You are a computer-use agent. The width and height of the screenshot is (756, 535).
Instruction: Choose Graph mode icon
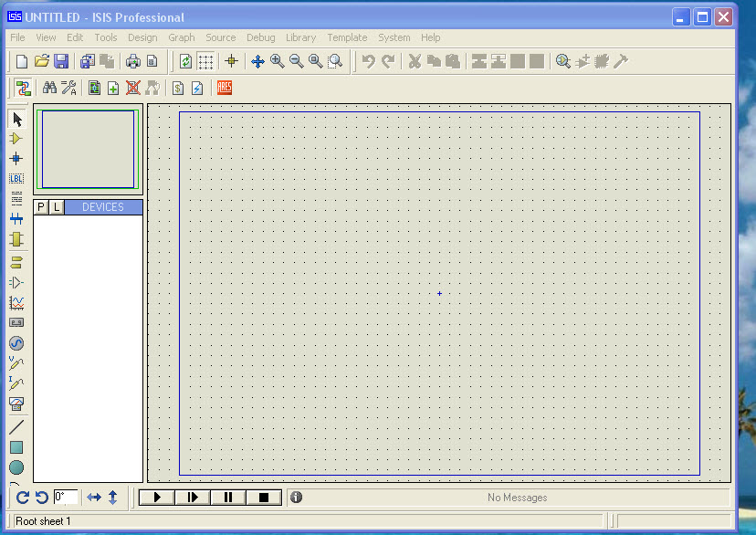(16, 303)
